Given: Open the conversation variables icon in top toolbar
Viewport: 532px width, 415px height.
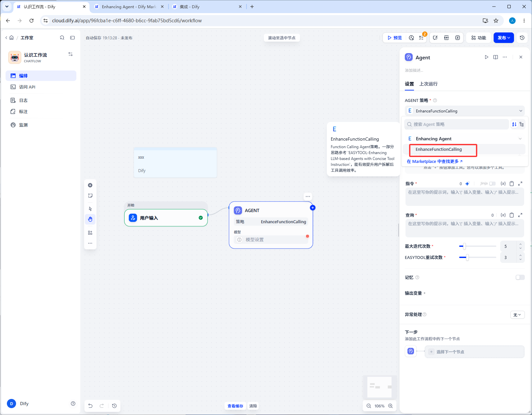Looking at the screenshot, I should [435, 38].
